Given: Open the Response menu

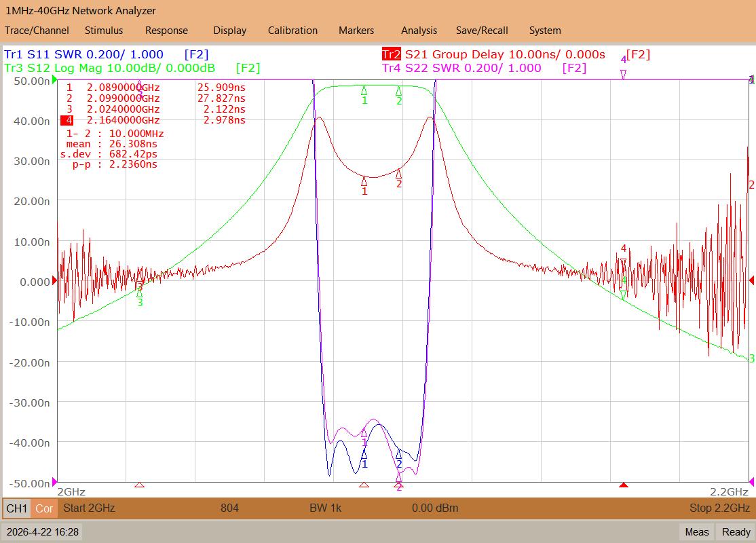Looking at the screenshot, I should pyautogui.click(x=166, y=31).
